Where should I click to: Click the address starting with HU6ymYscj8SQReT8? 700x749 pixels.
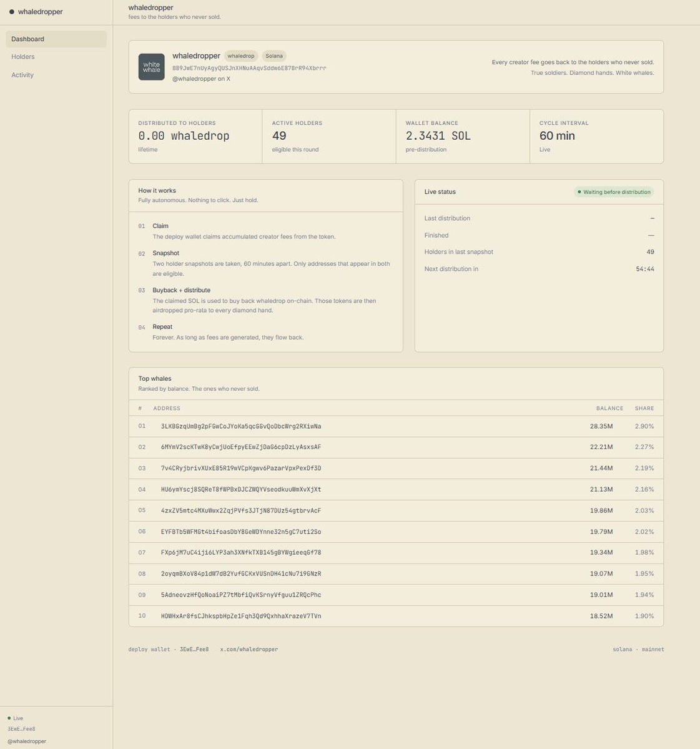(x=241, y=489)
